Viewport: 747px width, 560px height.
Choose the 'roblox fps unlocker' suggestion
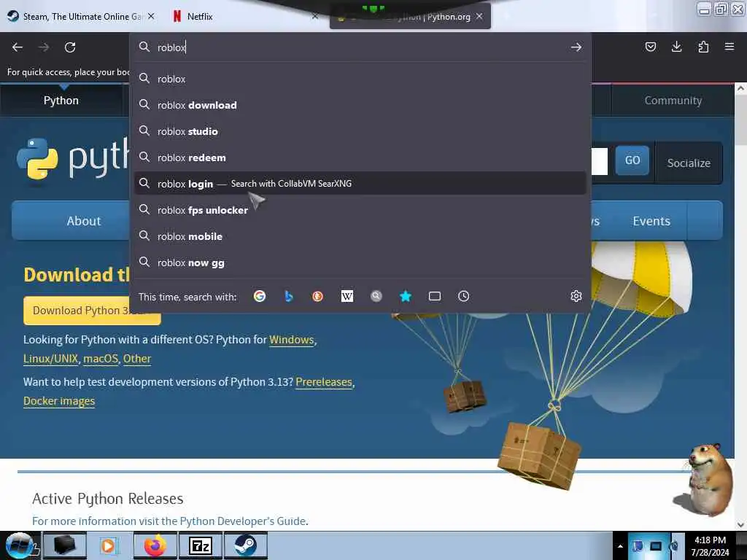coord(360,209)
